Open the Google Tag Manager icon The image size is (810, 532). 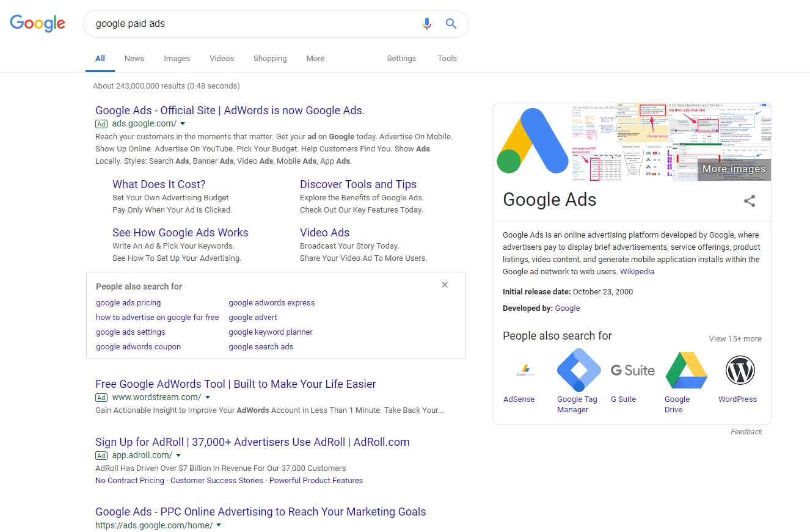pos(578,370)
